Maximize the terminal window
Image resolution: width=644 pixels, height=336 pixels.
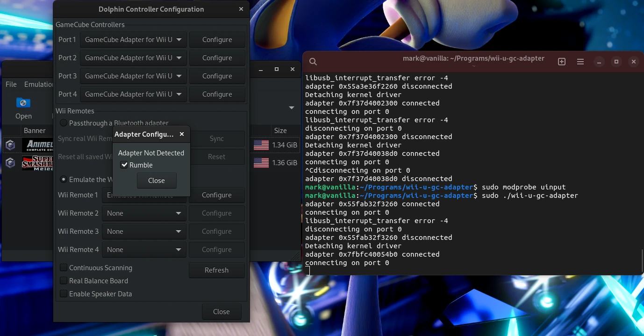pos(616,62)
